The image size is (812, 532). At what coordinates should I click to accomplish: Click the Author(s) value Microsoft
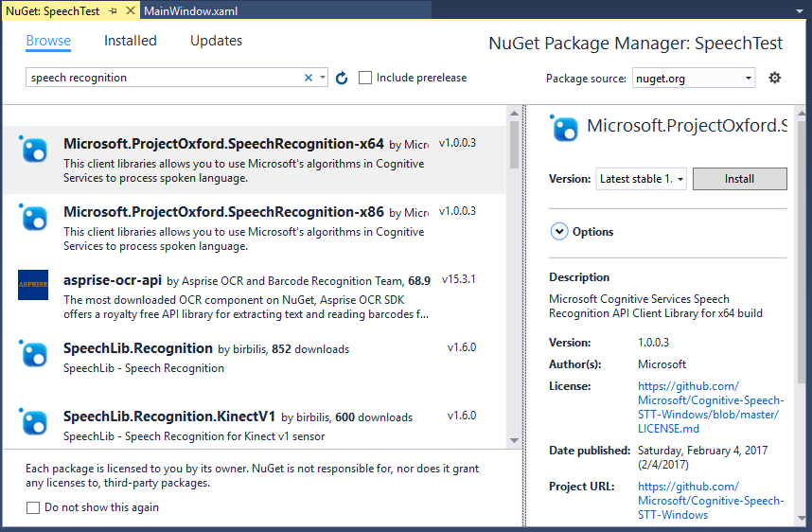coord(662,364)
